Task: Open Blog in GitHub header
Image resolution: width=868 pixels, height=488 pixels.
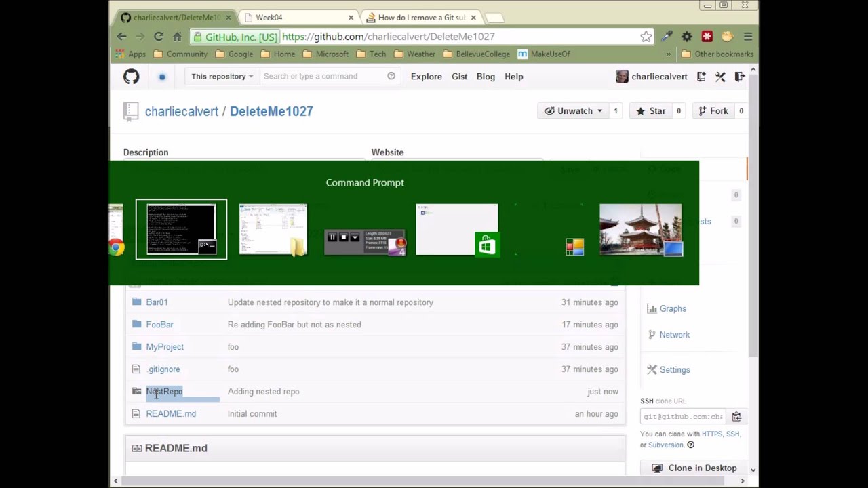Action: click(486, 77)
